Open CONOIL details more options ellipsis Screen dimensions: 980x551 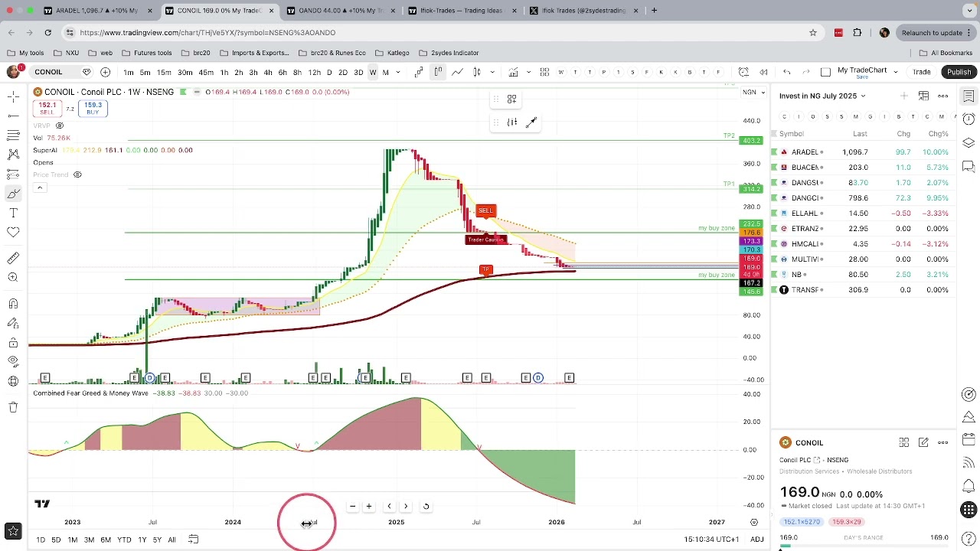coord(943,442)
